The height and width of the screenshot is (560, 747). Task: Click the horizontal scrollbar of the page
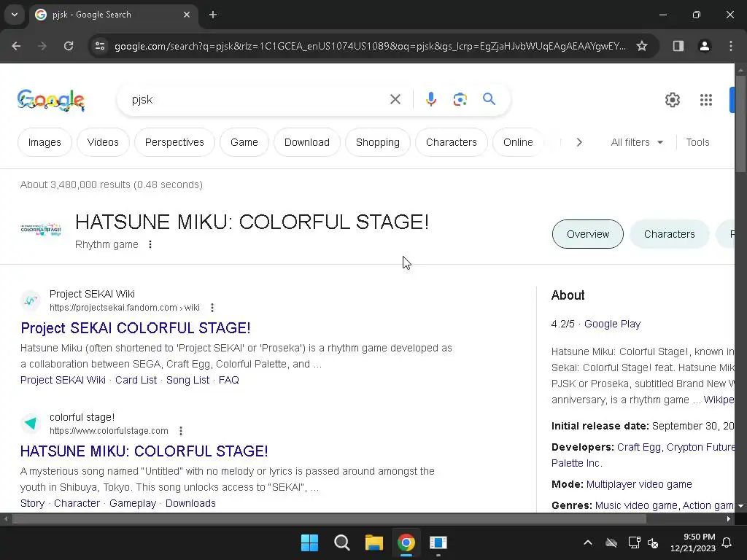click(329, 519)
